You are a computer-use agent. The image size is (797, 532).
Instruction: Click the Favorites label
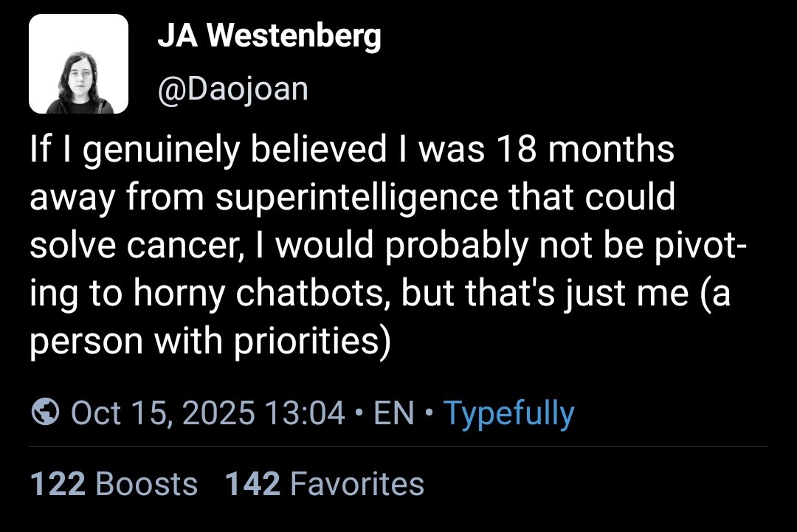click(357, 484)
